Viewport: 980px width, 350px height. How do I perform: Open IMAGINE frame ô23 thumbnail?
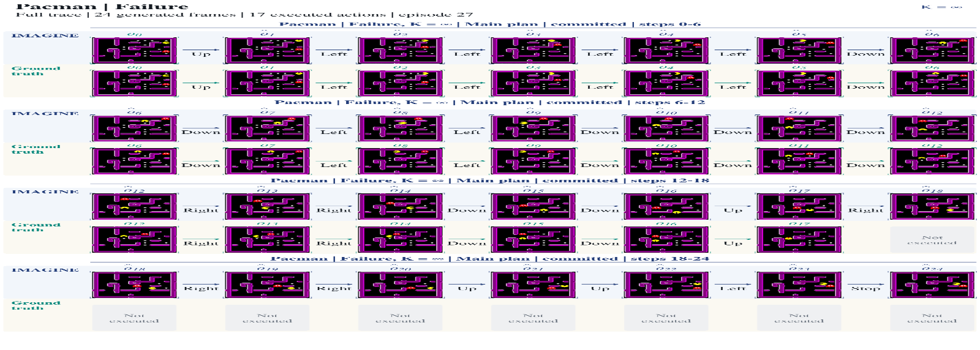(x=799, y=285)
